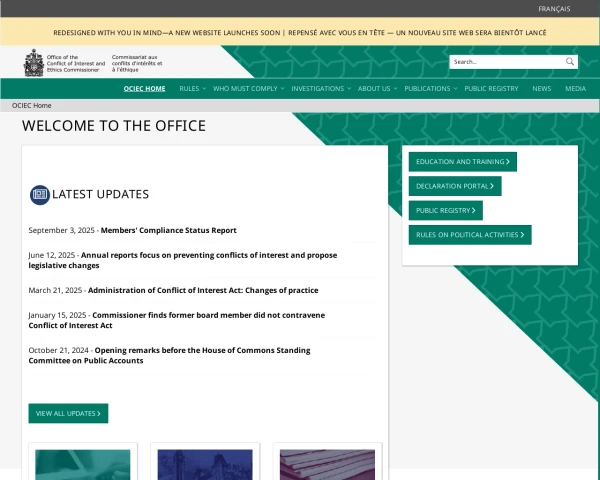Open Opening remarks before House of Commons update
Viewport: 600px width, 480px height.
coord(169,355)
